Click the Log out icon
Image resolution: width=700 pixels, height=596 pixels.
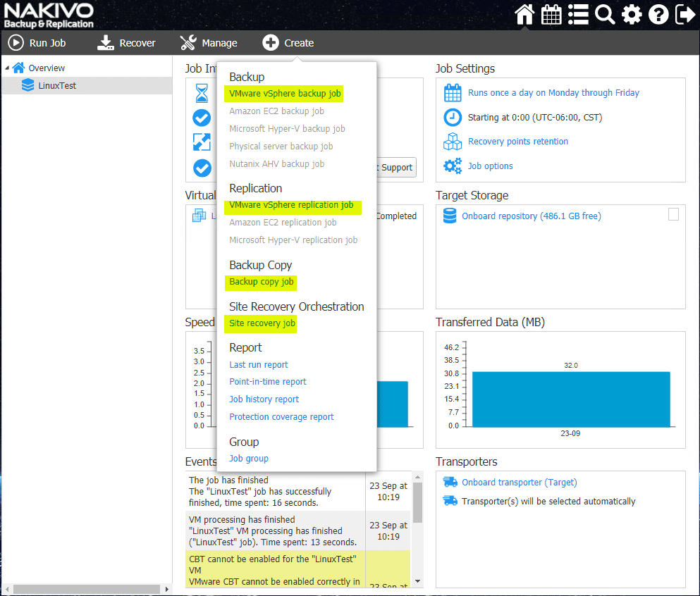tap(685, 15)
